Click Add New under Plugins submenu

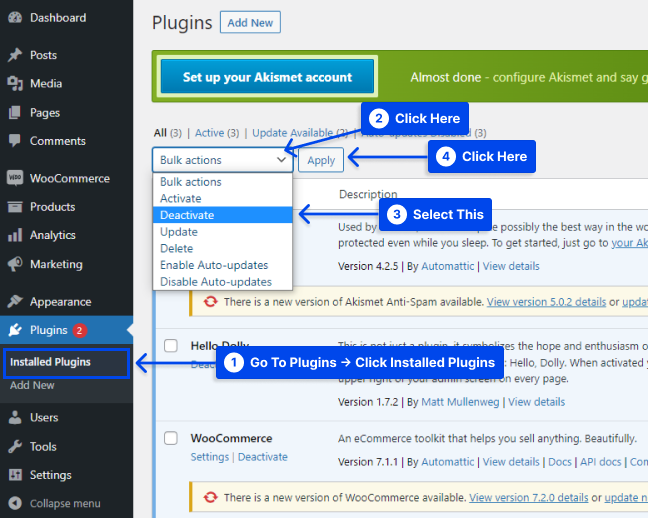tap(32, 385)
